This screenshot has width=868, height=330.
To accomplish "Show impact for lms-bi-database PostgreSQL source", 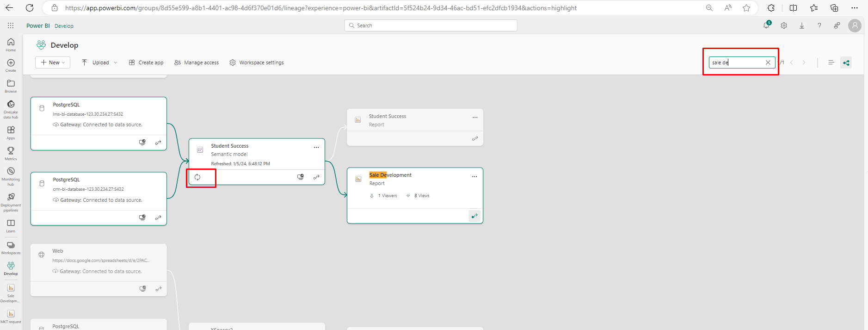I will (142, 143).
